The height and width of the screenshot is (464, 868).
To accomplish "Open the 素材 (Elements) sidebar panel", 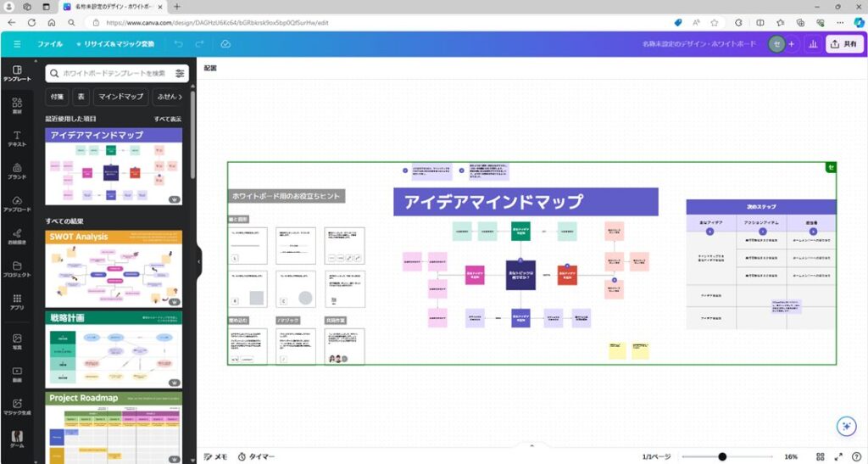I will [x=17, y=105].
